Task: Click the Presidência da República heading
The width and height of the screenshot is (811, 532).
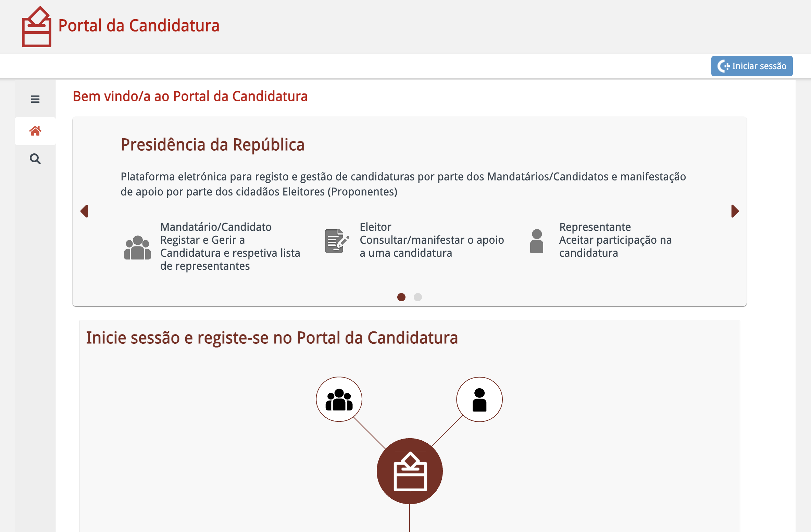Action: (212, 145)
